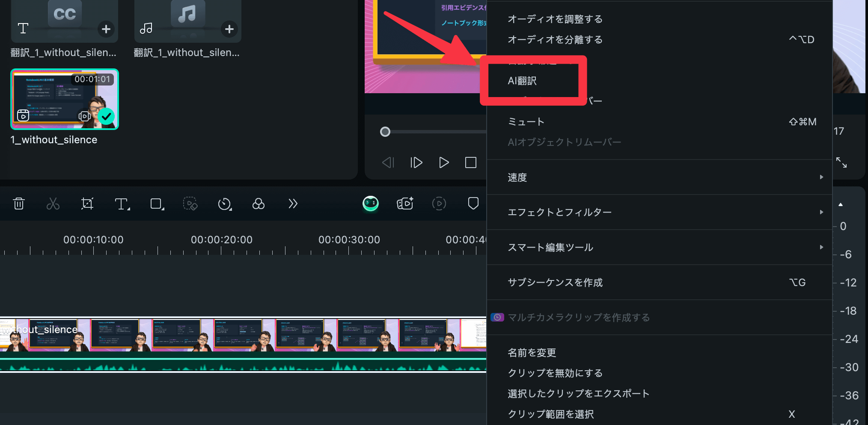
Task: Click the marker shield icon
Action: (473, 204)
